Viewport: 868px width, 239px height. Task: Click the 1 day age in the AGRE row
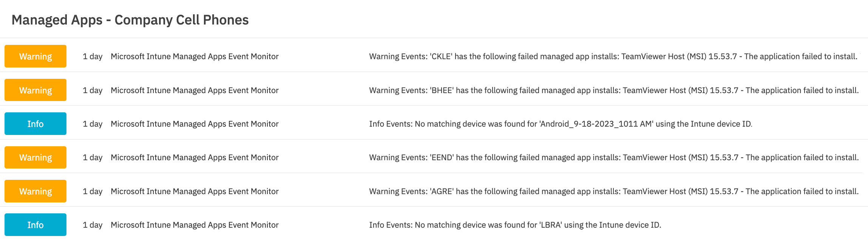tap(93, 192)
